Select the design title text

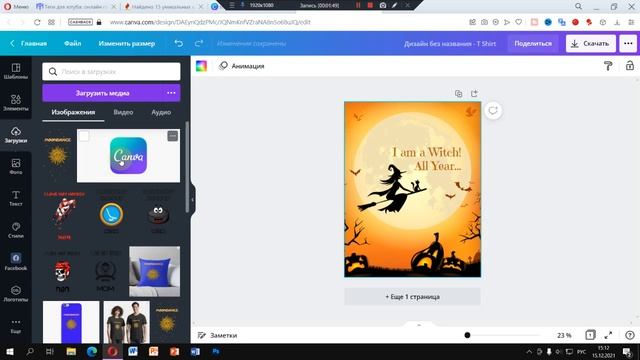tap(450, 43)
